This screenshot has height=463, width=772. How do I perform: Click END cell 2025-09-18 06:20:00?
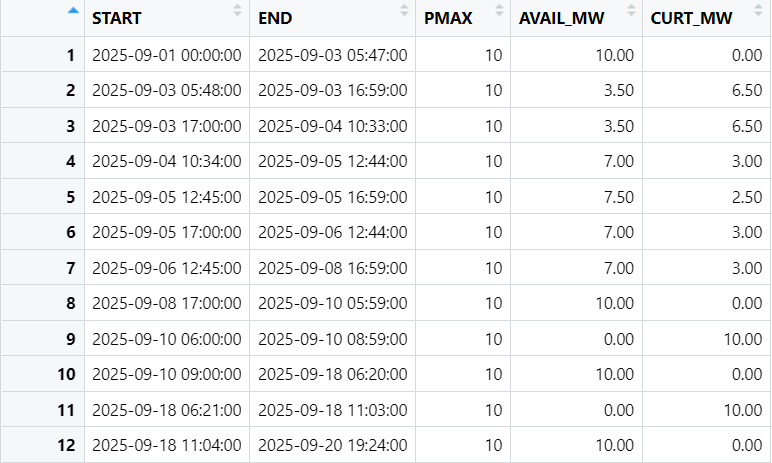pyautogui.click(x=332, y=374)
